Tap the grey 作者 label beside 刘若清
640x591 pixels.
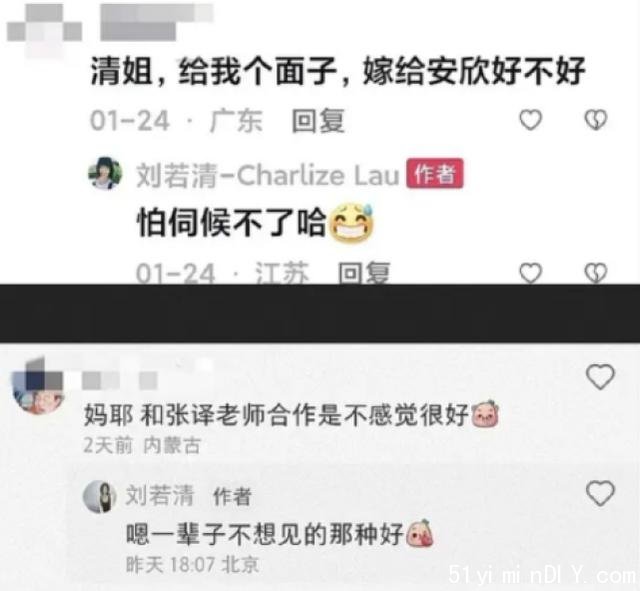tap(232, 496)
